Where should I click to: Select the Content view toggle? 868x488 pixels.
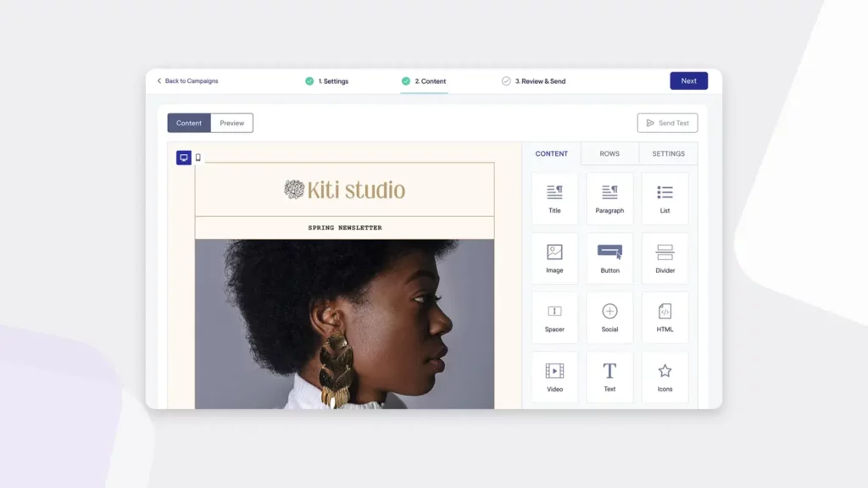(x=189, y=123)
